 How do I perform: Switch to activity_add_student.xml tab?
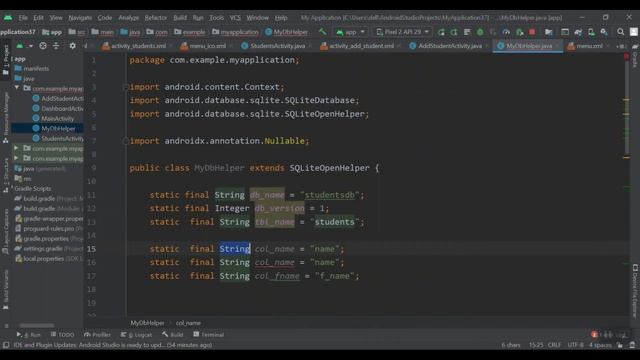(x=357, y=46)
